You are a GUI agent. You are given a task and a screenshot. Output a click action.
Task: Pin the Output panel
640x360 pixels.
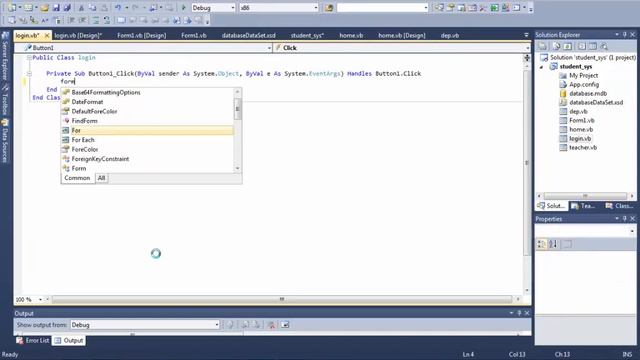coord(519,313)
